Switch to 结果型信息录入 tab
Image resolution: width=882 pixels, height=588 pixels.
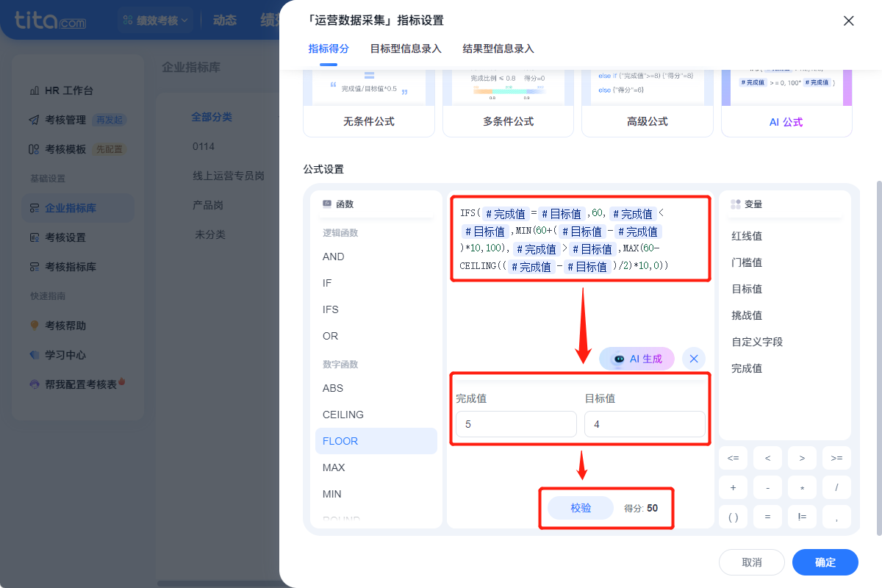point(498,49)
